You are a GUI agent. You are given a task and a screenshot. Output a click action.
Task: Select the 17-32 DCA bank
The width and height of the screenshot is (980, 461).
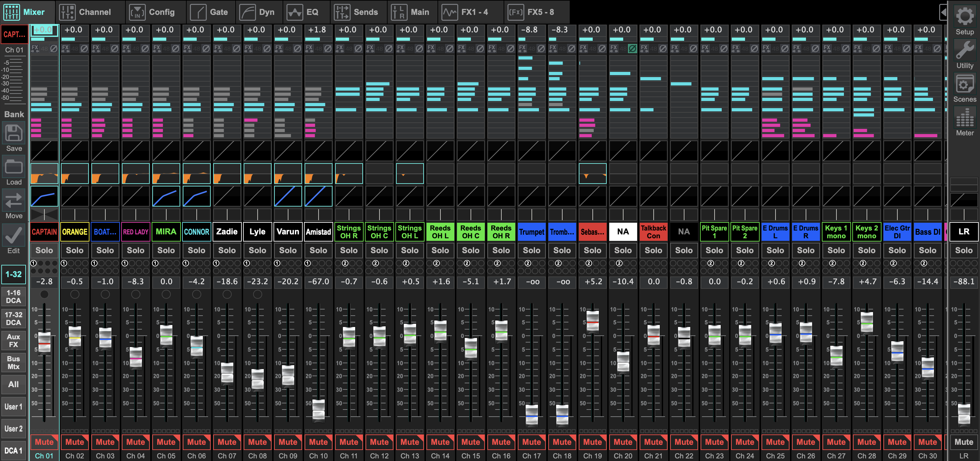pyautogui.click(x=13, y=318)
